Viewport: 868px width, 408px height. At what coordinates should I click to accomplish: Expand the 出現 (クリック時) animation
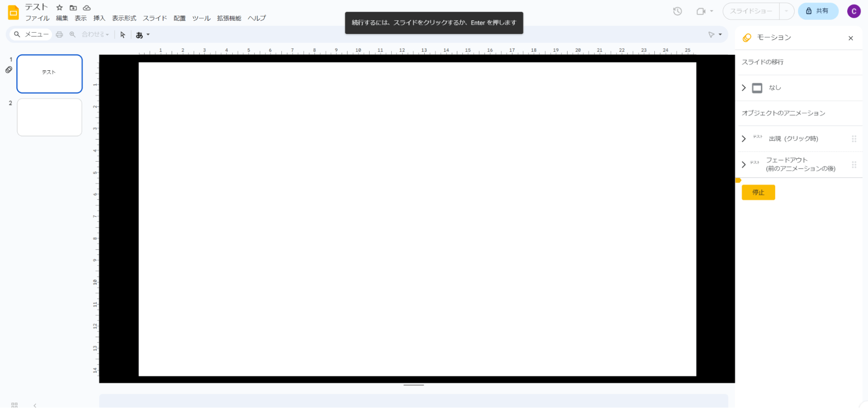(744, 139)
